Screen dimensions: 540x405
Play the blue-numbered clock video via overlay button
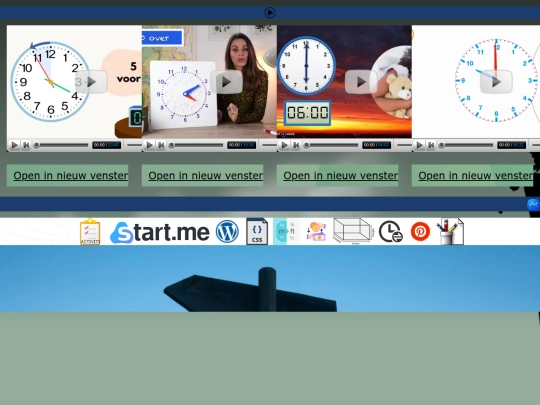tap(496, 82)
